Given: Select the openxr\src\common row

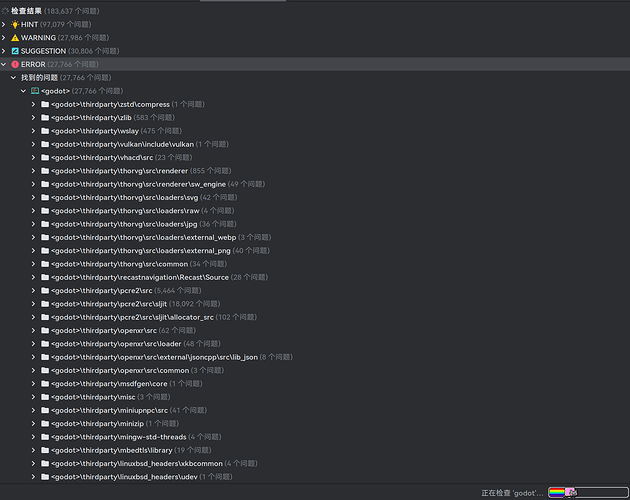Looking at the screenshot, I should click(315, 370).
